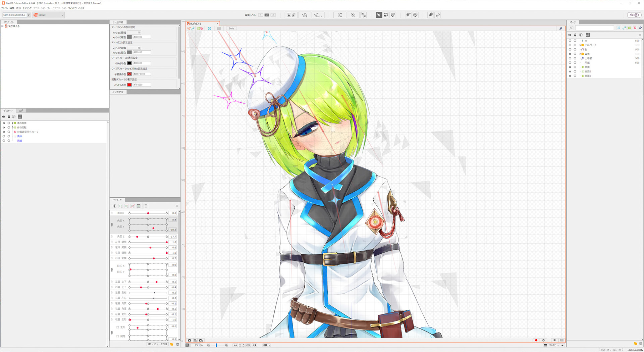Click add two keys icon in parameter panel

(120, 206)
